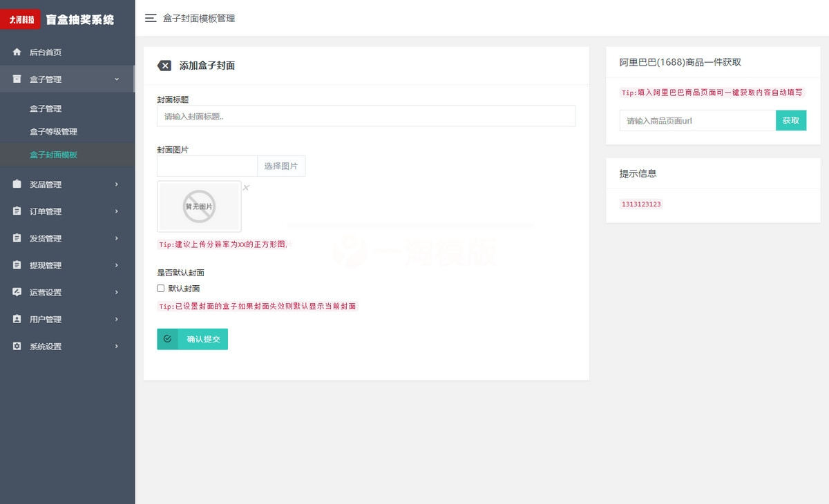Select the 提现管理 withdrawal icon
This screenshot has height=504, width=829.
(x=16, y=265)
